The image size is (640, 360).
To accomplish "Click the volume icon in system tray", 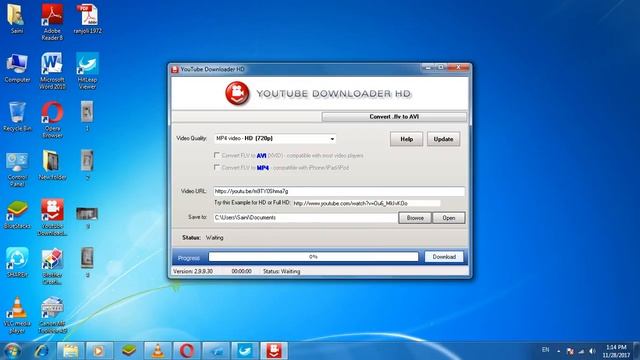I will point(592,351).
